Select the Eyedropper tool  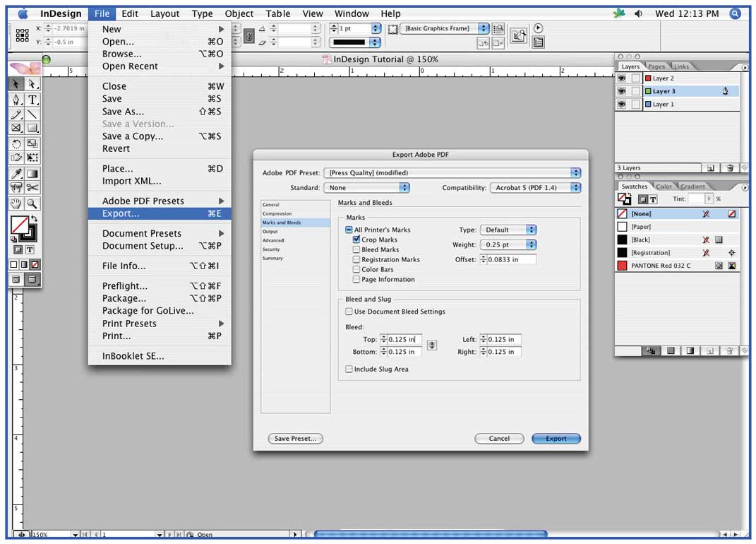pyautogui.click(x=16, y=174)
